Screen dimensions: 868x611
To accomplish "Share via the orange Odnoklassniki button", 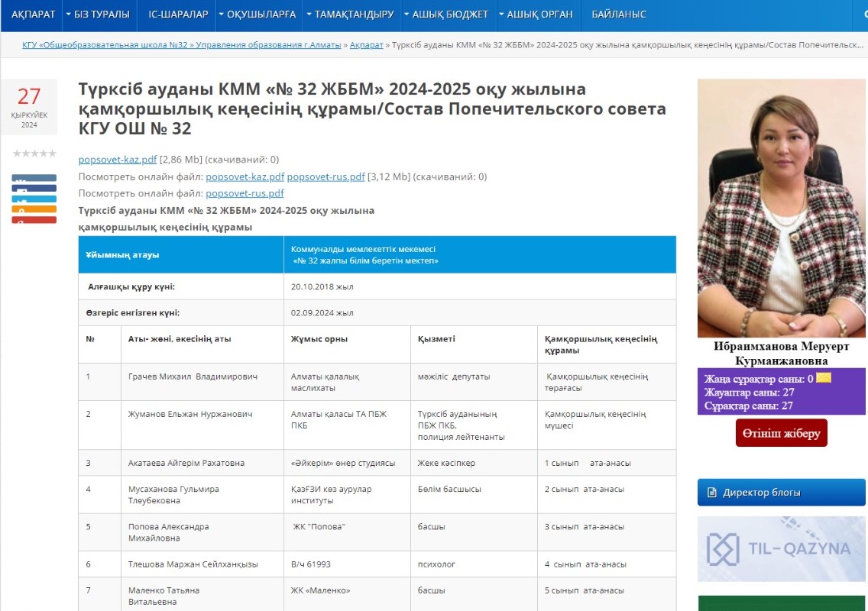I will 34,209.
